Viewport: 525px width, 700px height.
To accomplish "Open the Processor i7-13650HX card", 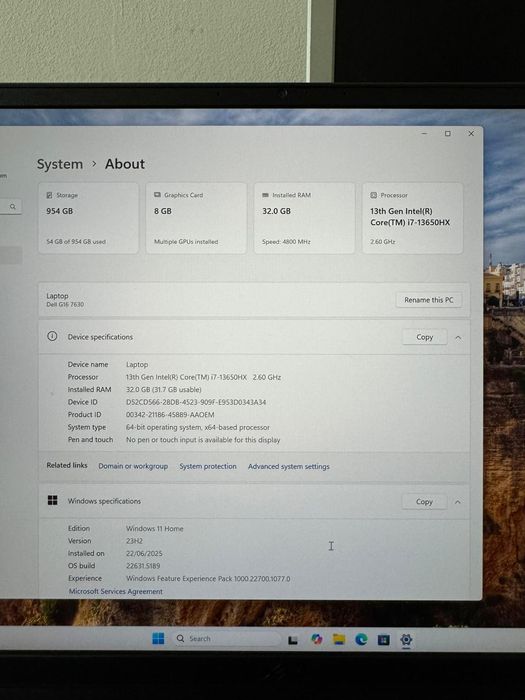I will [x=412, y=218].
